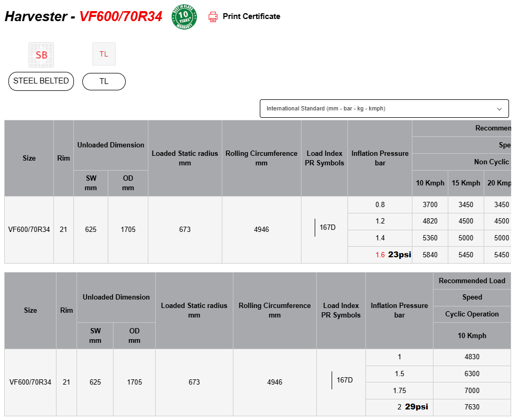Click the 15 Kmph column header
The image size is (518, 420).
[466, 183]
